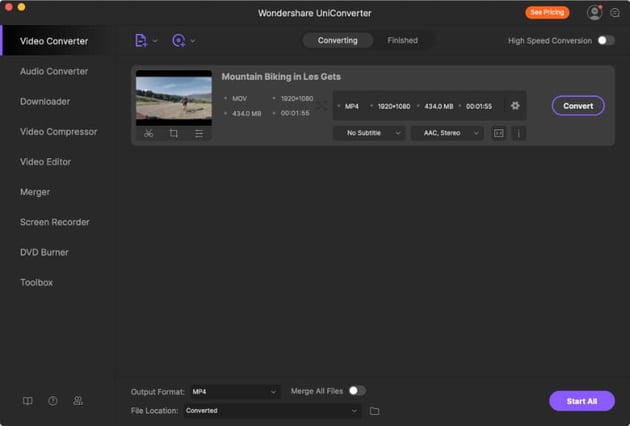This screenshot has width=630, height=426.
Task: Open the Downloader section
Action: [x=45, y=101]
